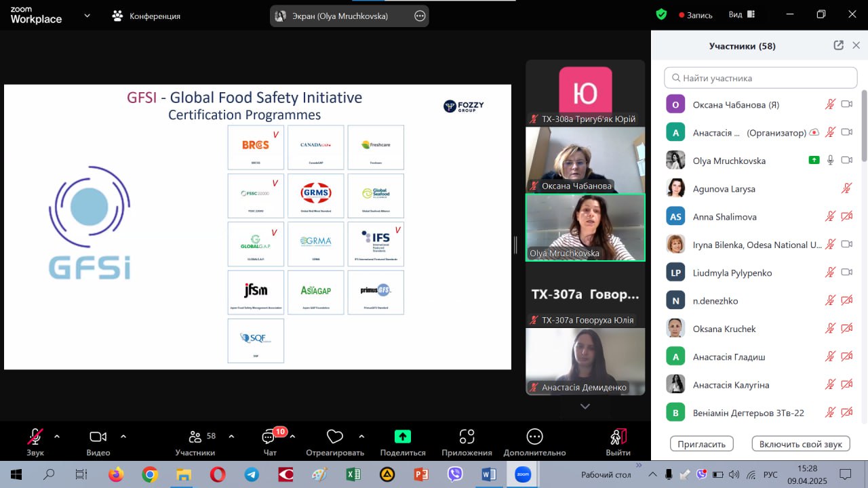This screenshot has width=868, height=488.
Task: Open the Вид view menu
Action: coord(741,15)
